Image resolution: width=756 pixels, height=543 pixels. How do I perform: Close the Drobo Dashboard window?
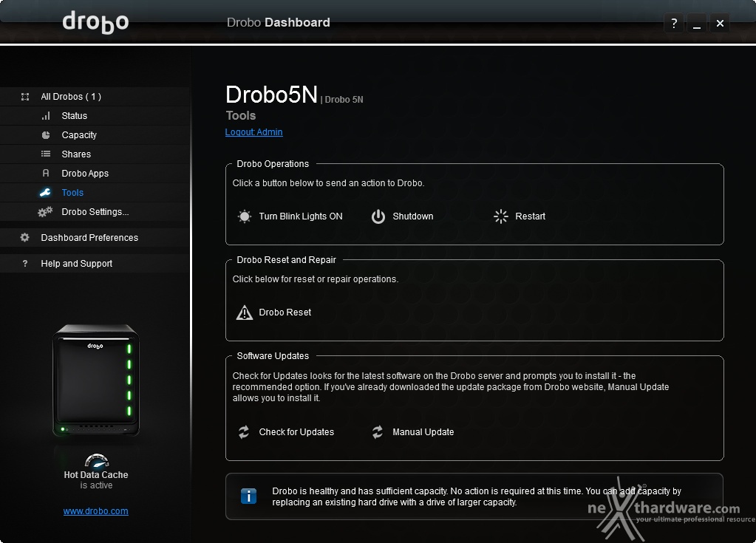(x=720, y=23)
